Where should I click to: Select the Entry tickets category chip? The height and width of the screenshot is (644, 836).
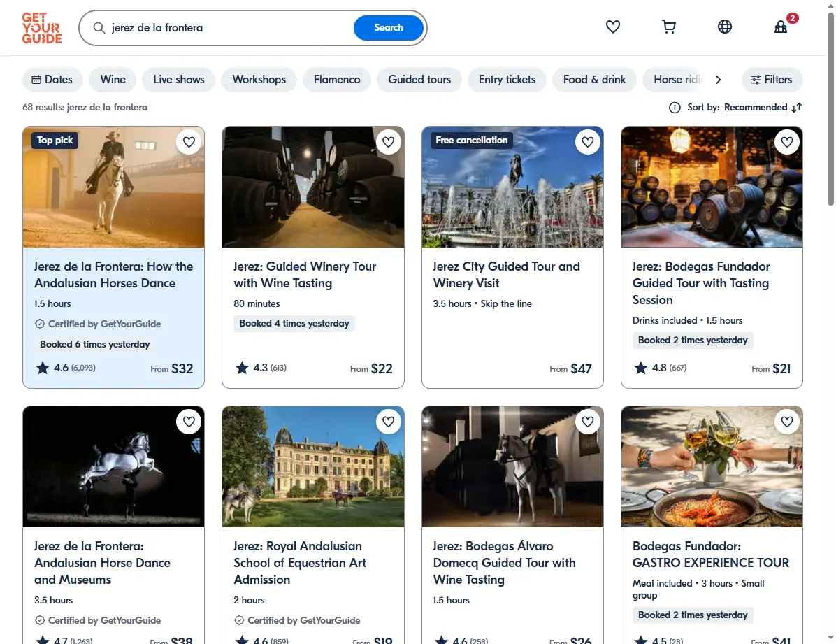click(x=507, y=80)
